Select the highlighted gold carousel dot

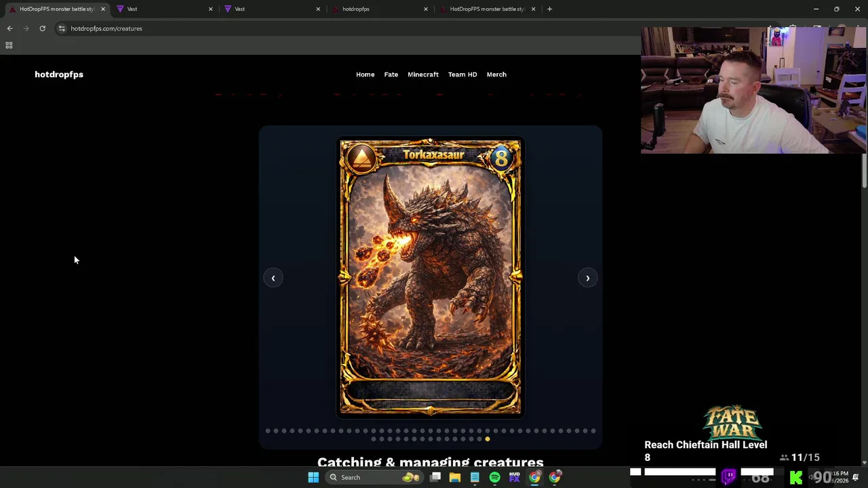tap(487, 439)
